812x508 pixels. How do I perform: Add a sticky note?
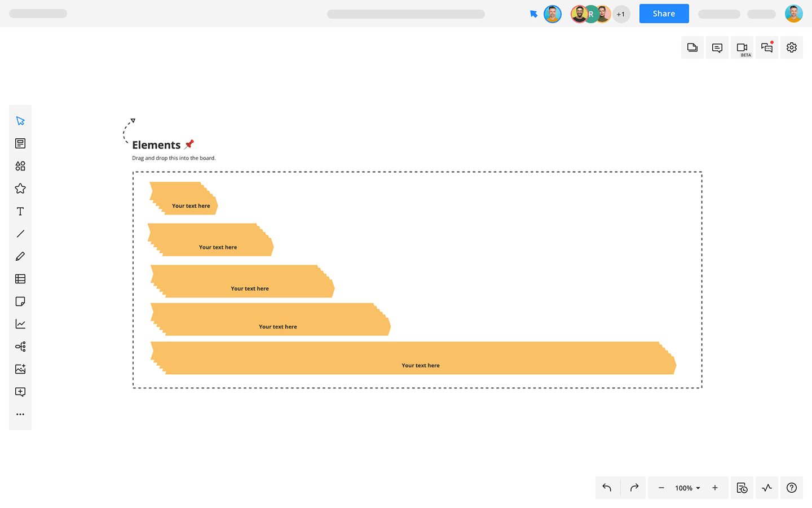(x=20, y=301)
